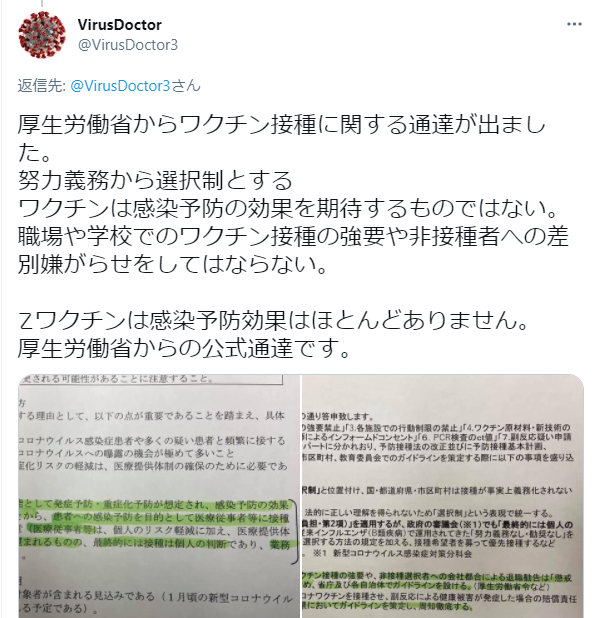Image resolution: width=603 pixels, height=618 pixels.
Task: Select the line Zワクチンは感染予防効果
Action: 273,320
